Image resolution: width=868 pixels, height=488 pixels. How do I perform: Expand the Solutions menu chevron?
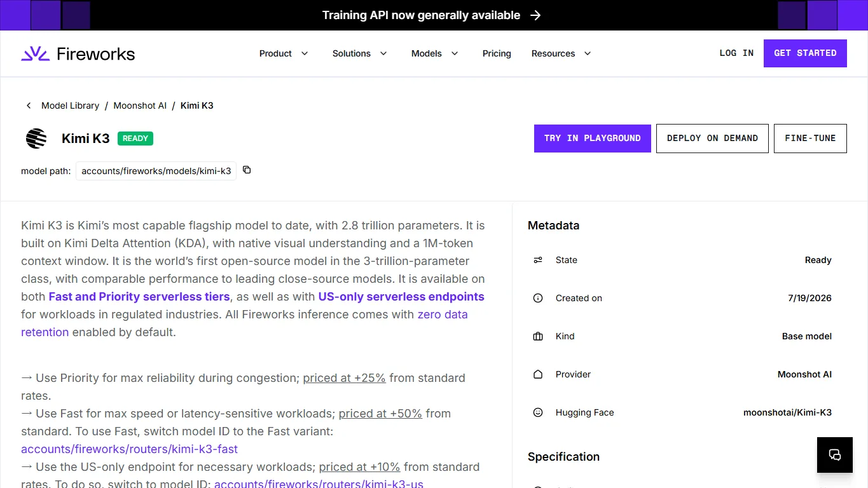[383, 53]
